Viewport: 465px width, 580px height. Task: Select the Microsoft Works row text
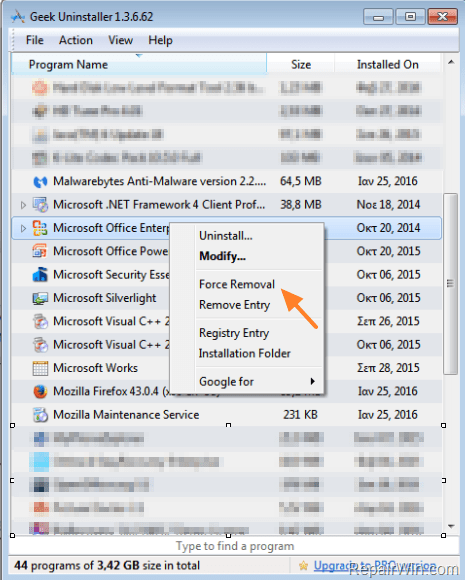[95, 368]
